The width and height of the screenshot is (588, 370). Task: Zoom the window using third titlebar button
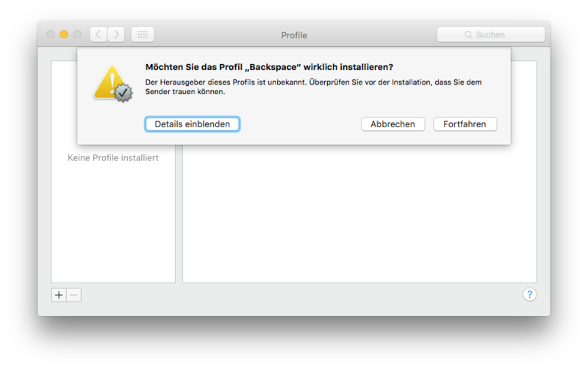(78, 35)
